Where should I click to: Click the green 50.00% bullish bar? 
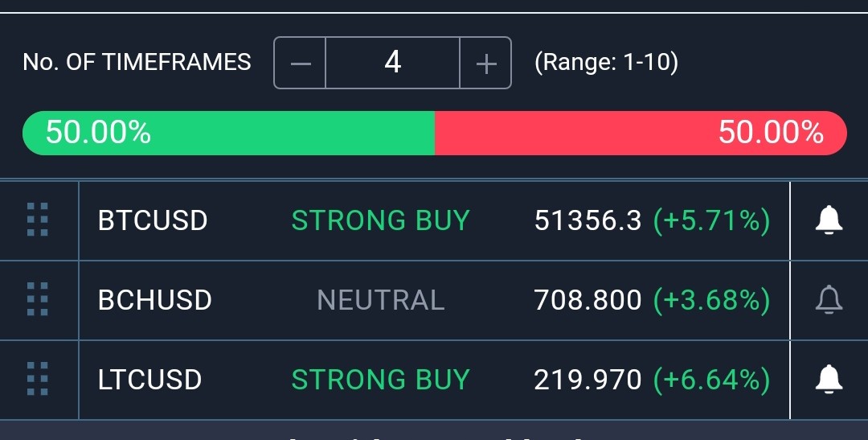pos(228,133)
